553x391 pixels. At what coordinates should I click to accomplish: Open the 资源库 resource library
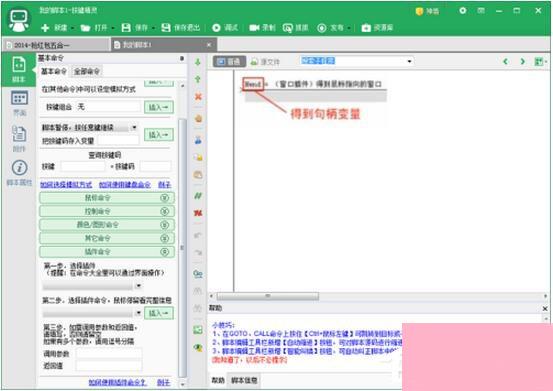(x=377, y=28)
